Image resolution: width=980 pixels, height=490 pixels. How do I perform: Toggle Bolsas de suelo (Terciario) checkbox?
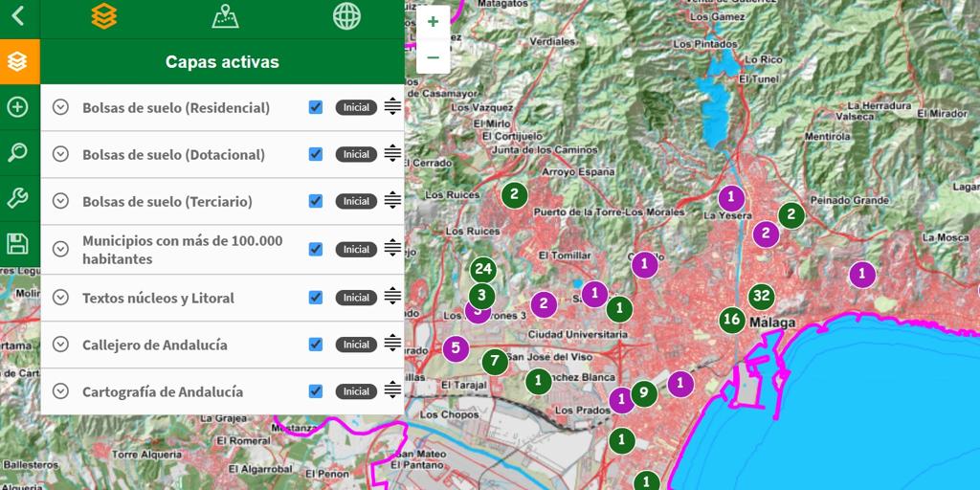316,201
